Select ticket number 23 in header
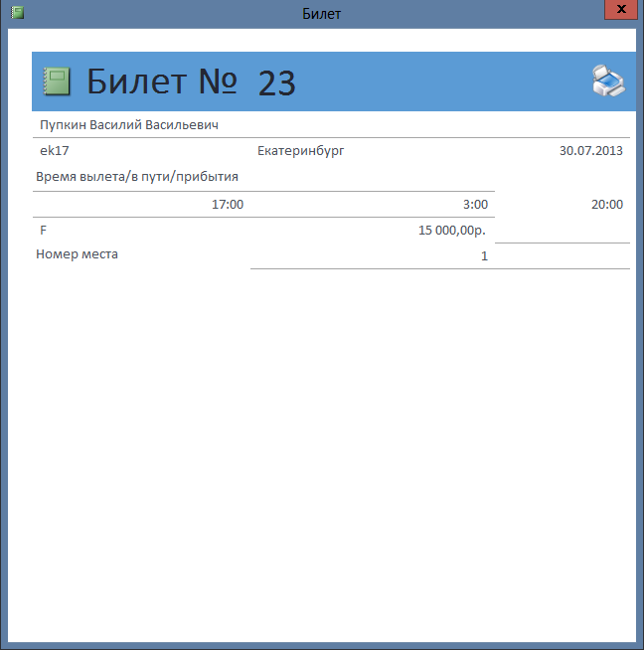 point(277,83)
